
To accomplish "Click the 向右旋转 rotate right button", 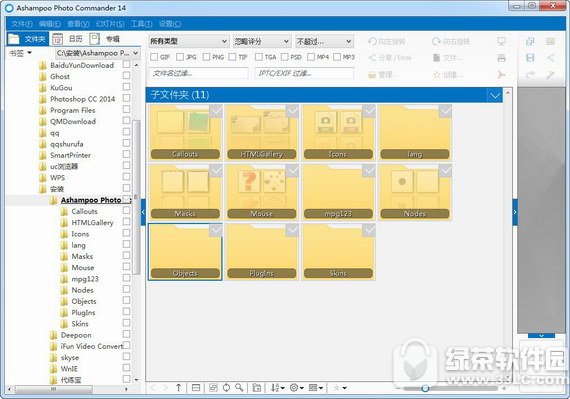I will point(451,41).
